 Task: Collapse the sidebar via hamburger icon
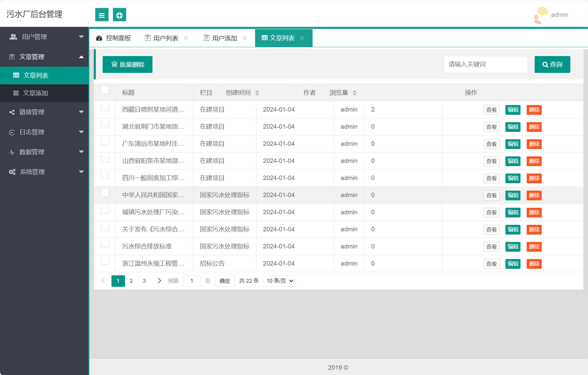[102, 14]
